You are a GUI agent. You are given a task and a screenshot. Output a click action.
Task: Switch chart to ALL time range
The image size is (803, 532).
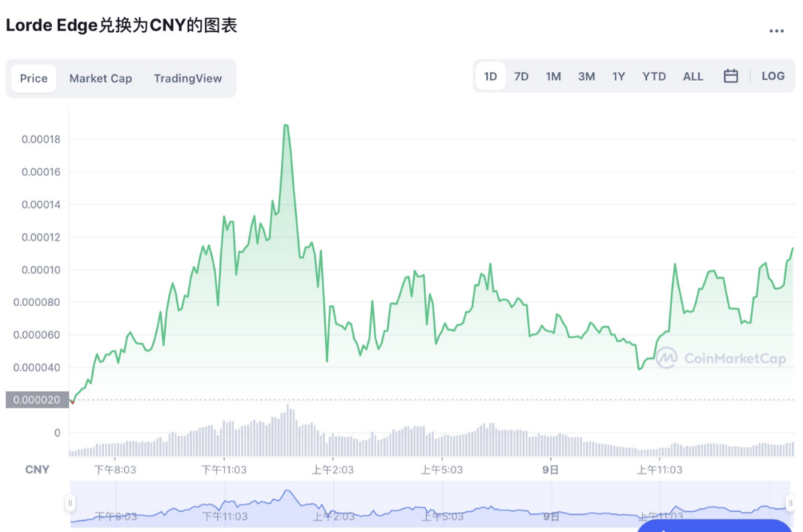pyautogui.click(x=693, y=76)
